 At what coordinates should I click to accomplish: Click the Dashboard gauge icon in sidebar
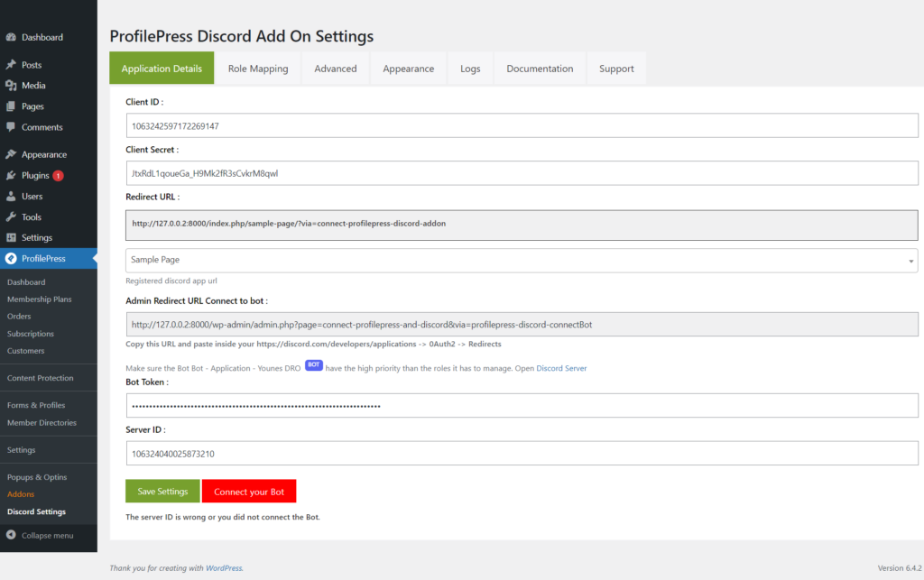click(11, 37)
